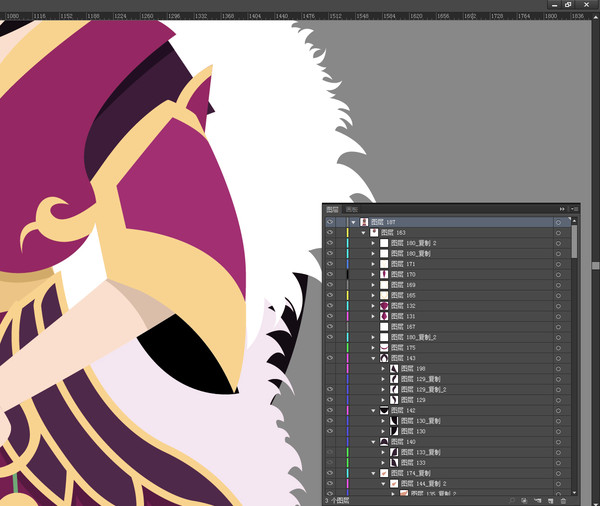Expand 图层 180_复制 2 triangle
Screen dimensions: 600x506
373,243
